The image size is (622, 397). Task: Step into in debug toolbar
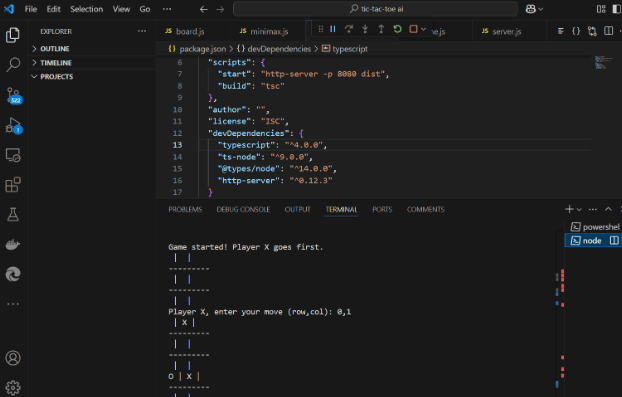tap(365, 29)
